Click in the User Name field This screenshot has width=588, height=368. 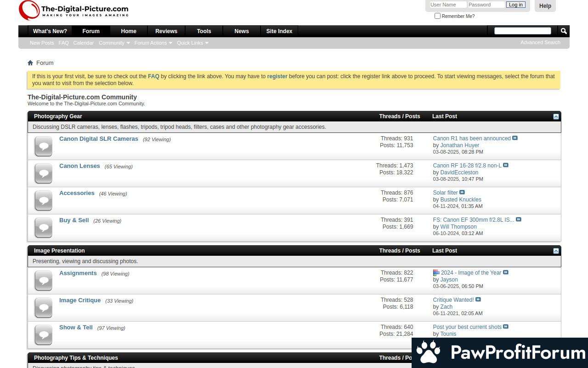click(448, 5)
